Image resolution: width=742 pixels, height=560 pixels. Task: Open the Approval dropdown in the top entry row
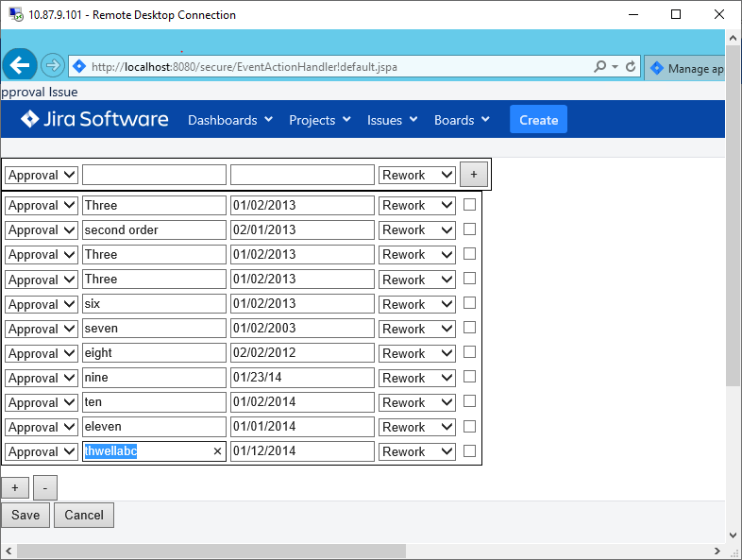click(x=42, y=175)
